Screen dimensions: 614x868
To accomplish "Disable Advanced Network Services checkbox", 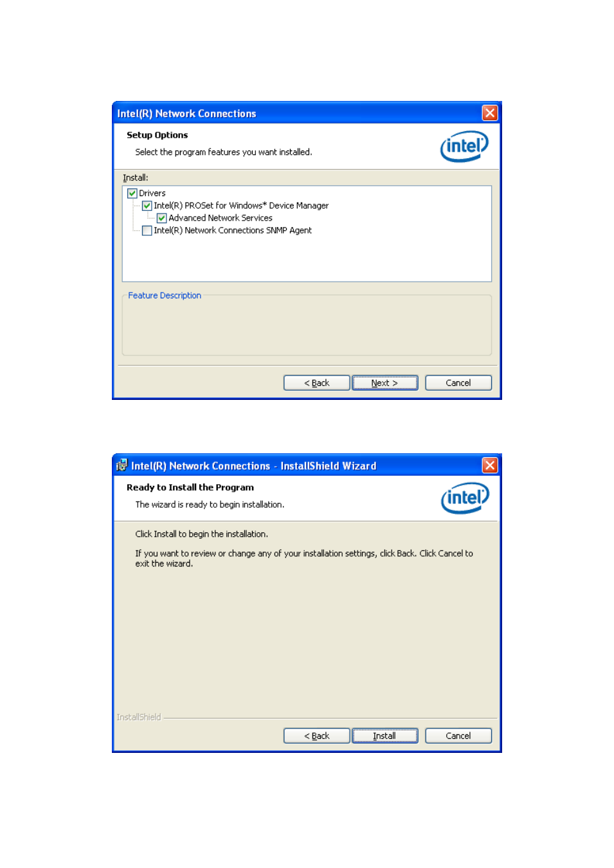I will (162, 218).
